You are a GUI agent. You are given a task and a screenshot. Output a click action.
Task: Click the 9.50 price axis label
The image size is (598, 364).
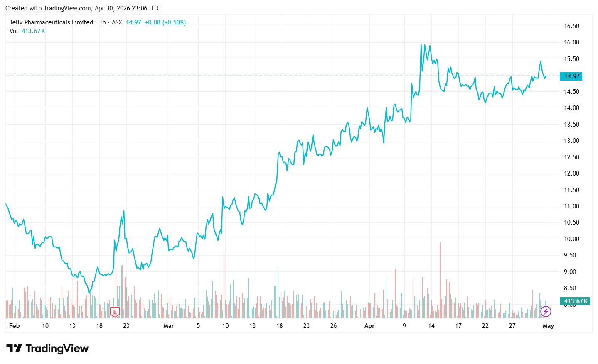(570, 255)
